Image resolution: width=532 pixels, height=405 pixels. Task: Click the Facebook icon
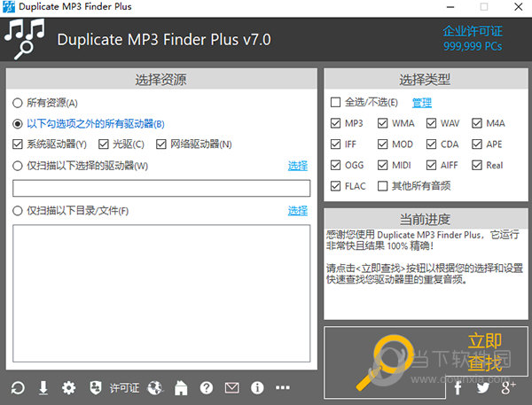coord(458,387)
